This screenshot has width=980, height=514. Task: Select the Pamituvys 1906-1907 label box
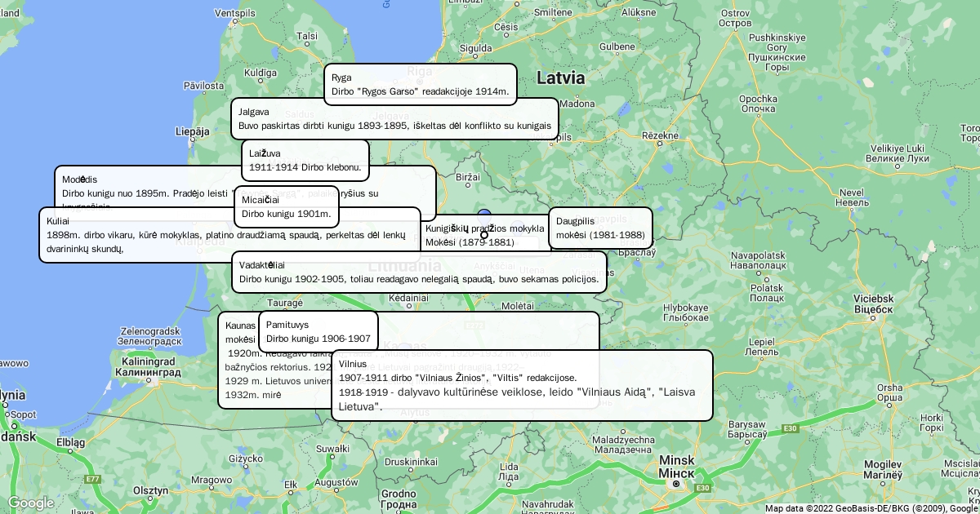[x=318, y=331]
